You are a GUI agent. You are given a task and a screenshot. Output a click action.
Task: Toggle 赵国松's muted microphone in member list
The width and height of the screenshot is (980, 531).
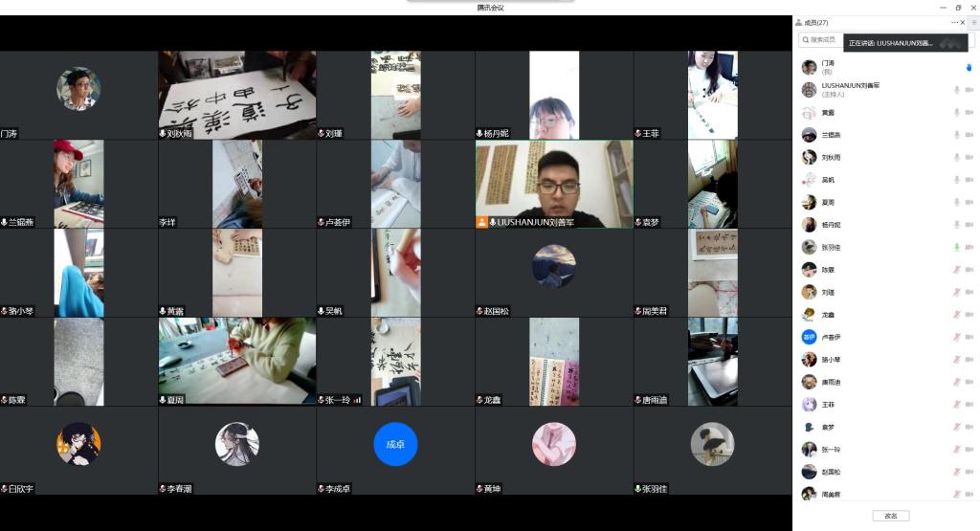pos(956,472)
